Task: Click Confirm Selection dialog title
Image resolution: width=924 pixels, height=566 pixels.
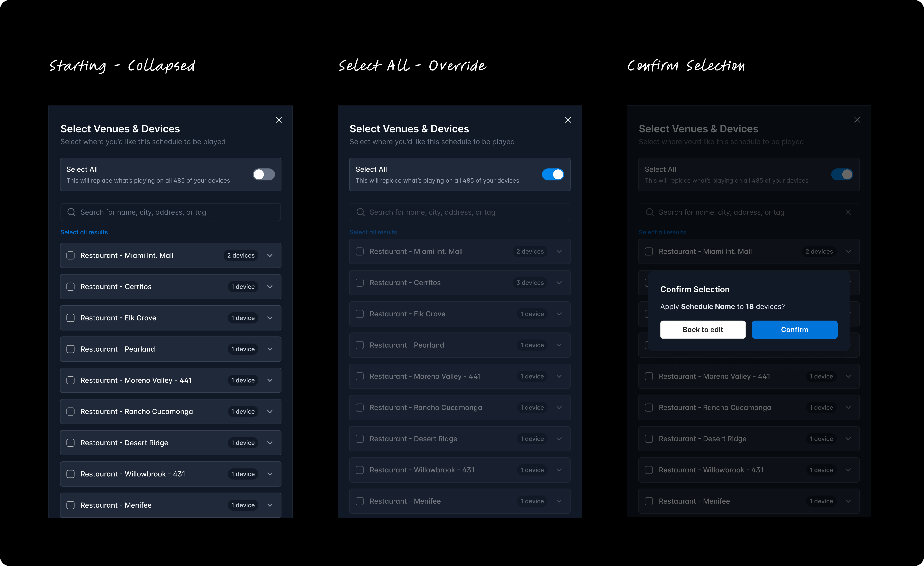Action: [695, 289]
